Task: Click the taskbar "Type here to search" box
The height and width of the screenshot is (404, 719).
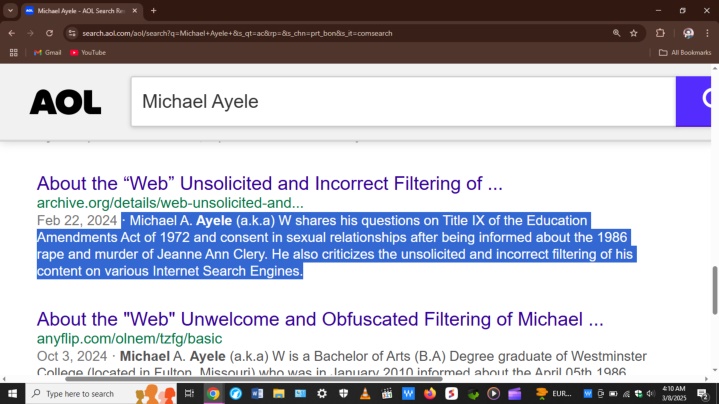Action: pos(101,393)
